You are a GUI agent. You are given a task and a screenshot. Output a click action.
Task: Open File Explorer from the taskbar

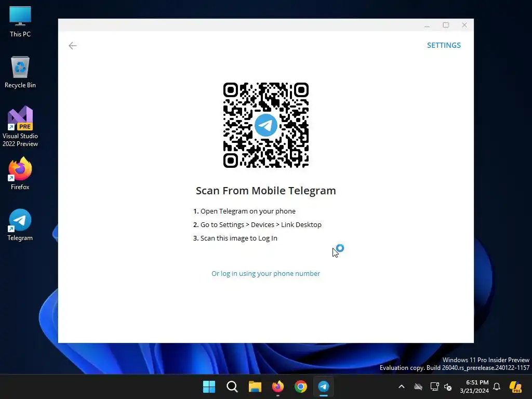point(255,387)
